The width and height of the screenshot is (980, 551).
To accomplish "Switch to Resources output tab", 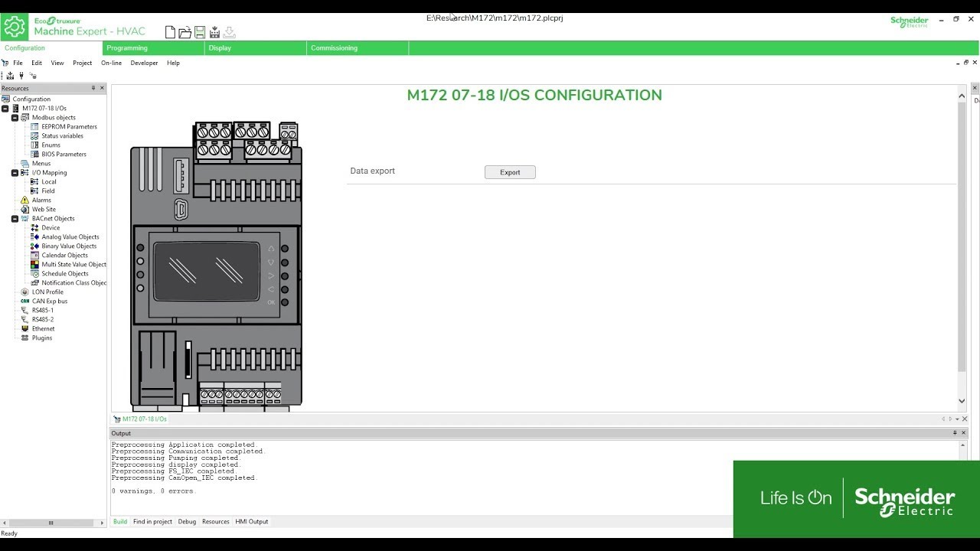I will (215, 522).
